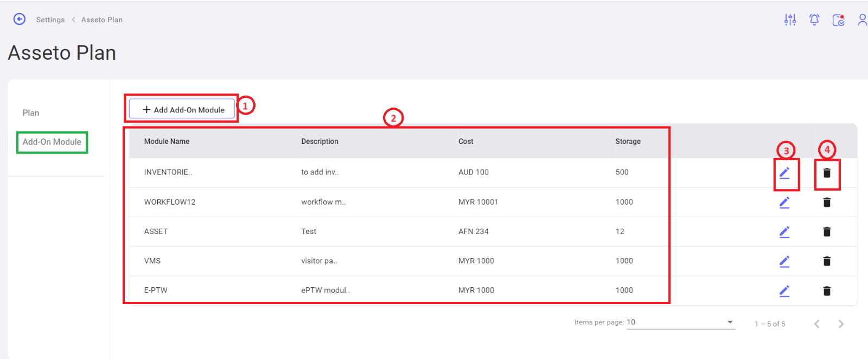This screenshot has height=359, width=868.
Task: Click the Cost column header
Action: pos(465,141)
